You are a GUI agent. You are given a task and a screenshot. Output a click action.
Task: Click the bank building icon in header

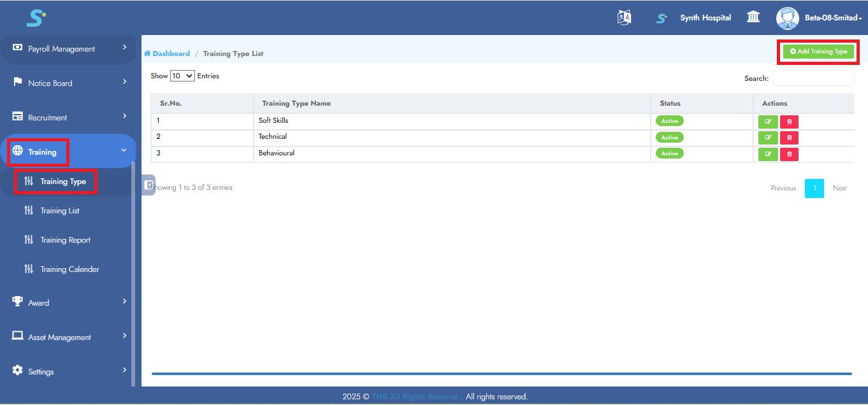click(753, 18)
